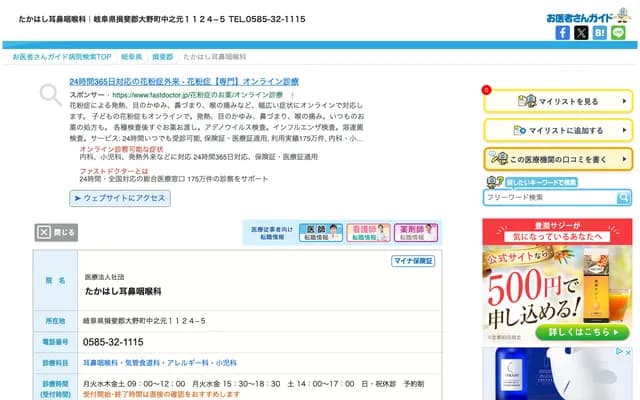Viewport: 640px width, 400px height.
Task: Open 気管食道科 department link
Action: (142, 363)
